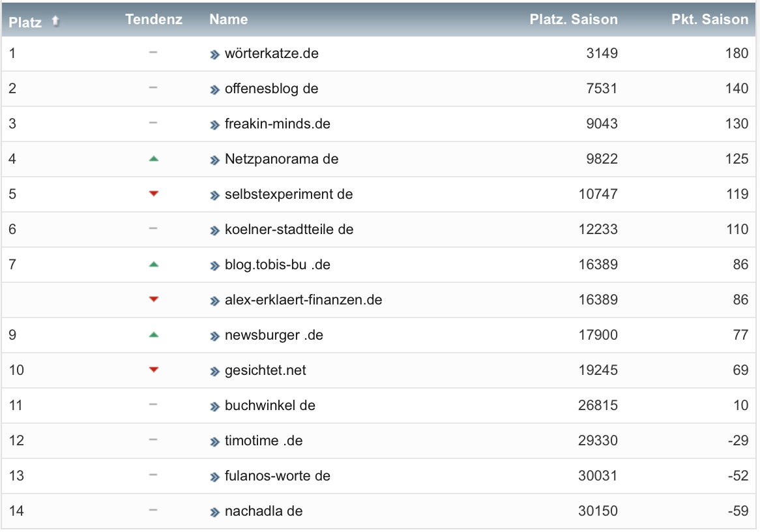
Task: Click the arrow icon before alex-erklaert-finanzen.de
Action: (214, 301)
